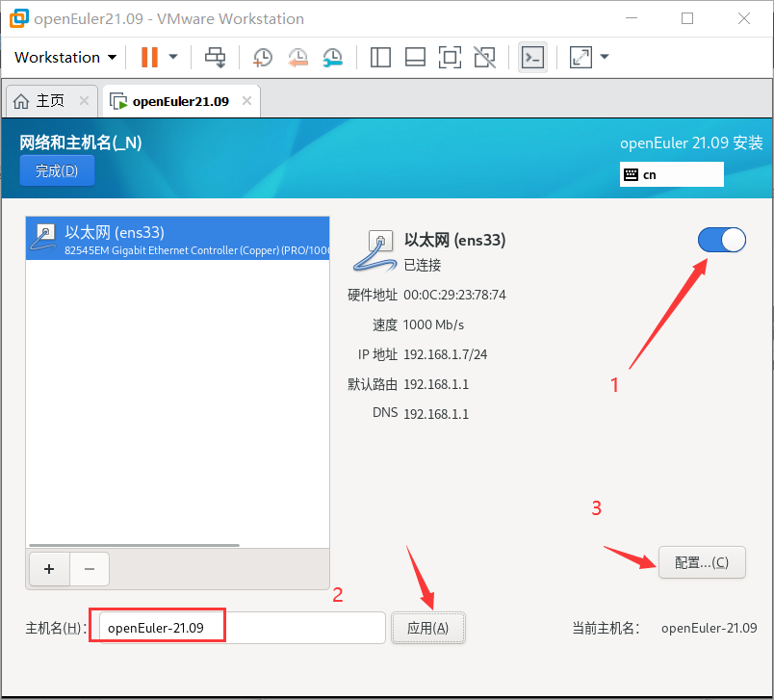Click the 已连接 connection status text
774x700 pixels.
coord(423,265)
